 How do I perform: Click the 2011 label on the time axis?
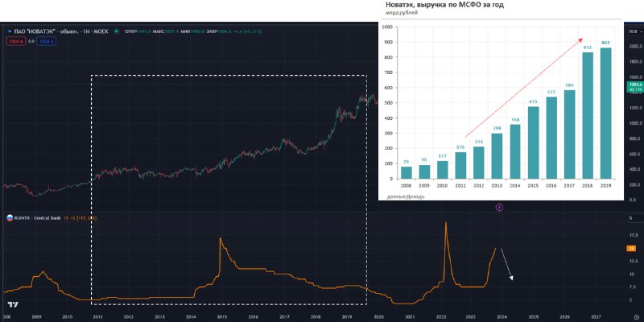coord(97,317)
